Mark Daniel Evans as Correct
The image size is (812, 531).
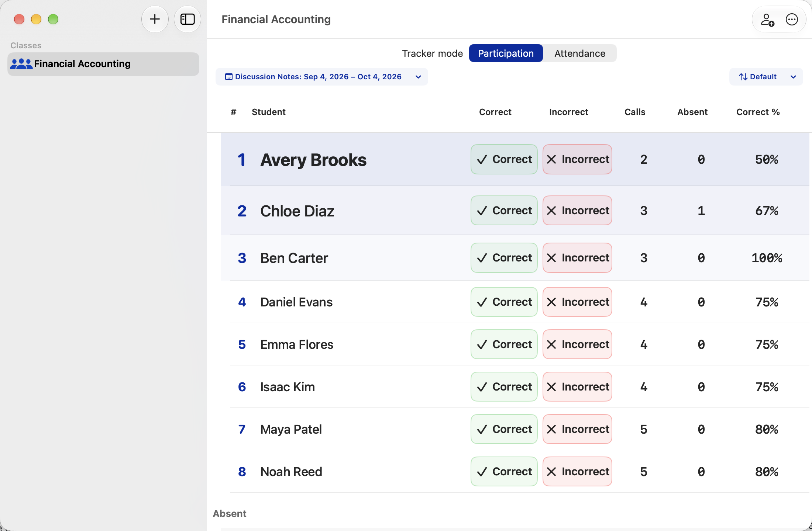point(504,302)
